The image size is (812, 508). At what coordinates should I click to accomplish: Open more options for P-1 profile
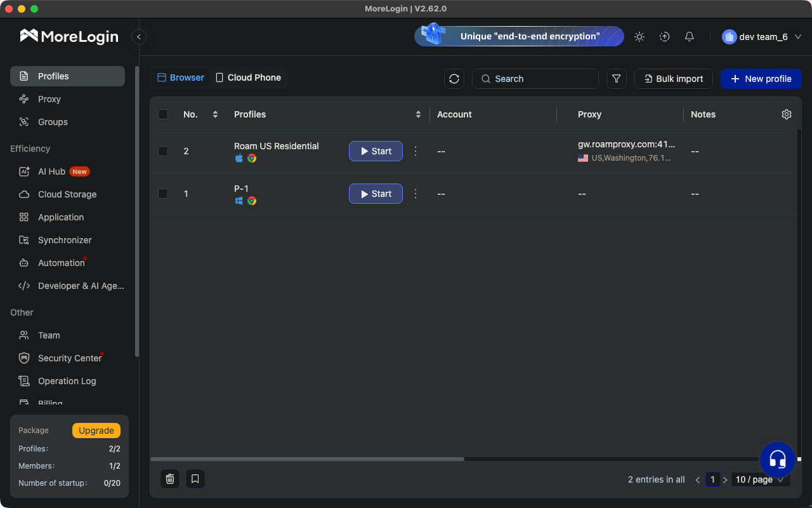tap(416, 194)
